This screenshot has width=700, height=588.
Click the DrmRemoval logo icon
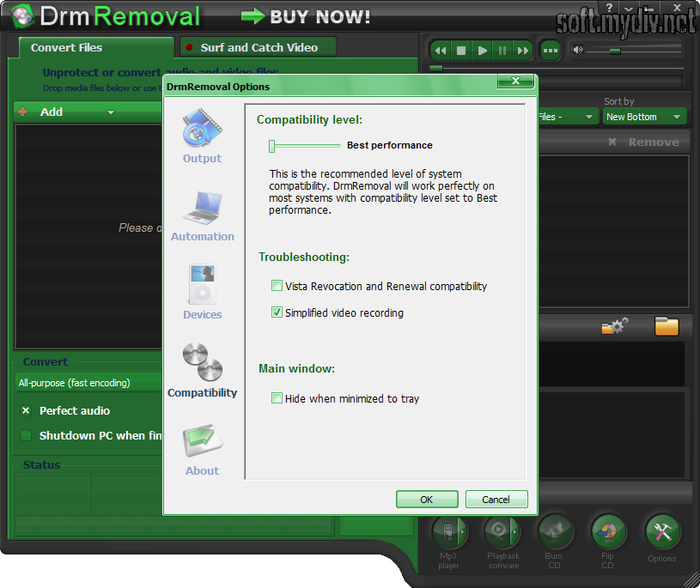click(x=21, y=16)
